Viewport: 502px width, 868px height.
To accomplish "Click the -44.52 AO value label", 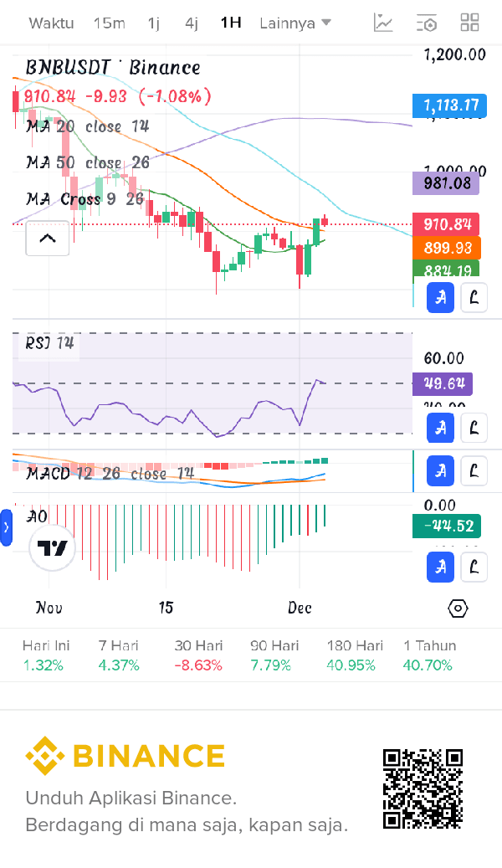I will click(x=447, y=526).
